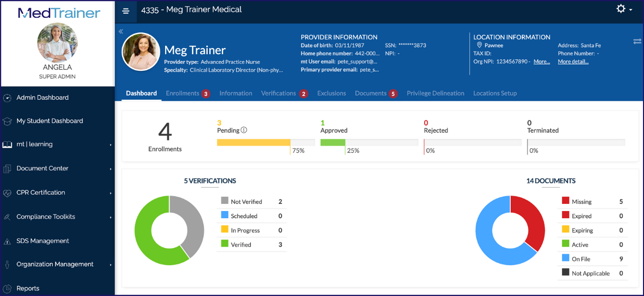Click the '14 DOCUMENTS' heading

pyautogui.click(x=551, y=181)
